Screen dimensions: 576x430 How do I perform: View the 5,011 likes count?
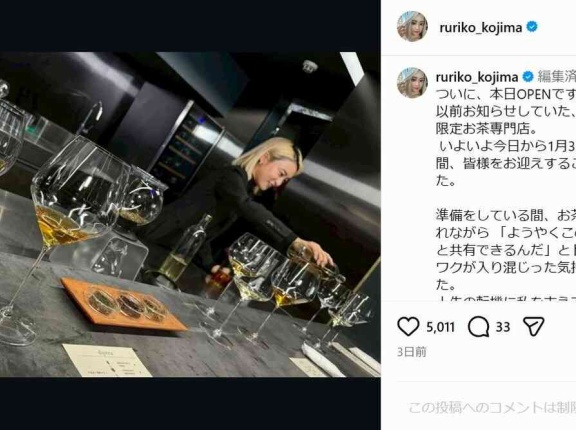pos(440,327)
